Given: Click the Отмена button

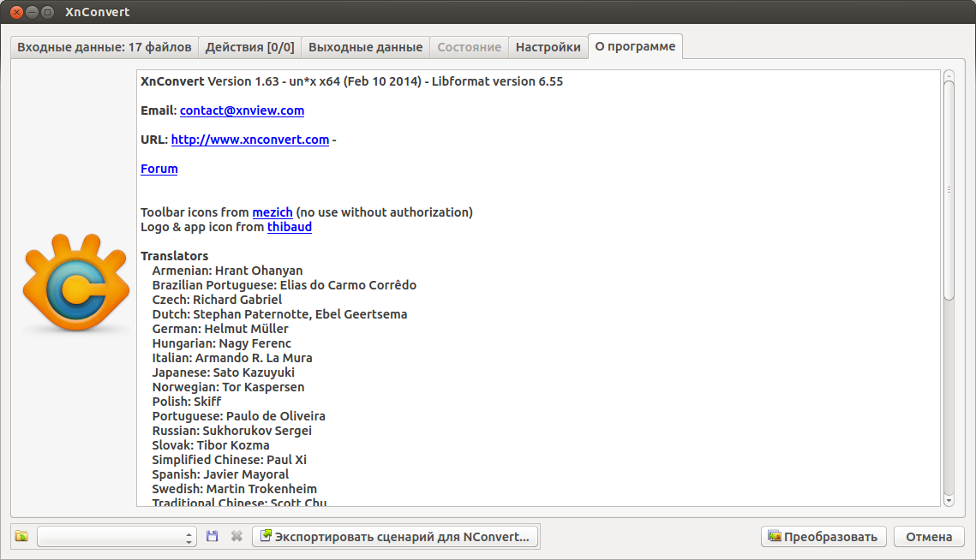Looking at the screenshot, I should point(929,536).
